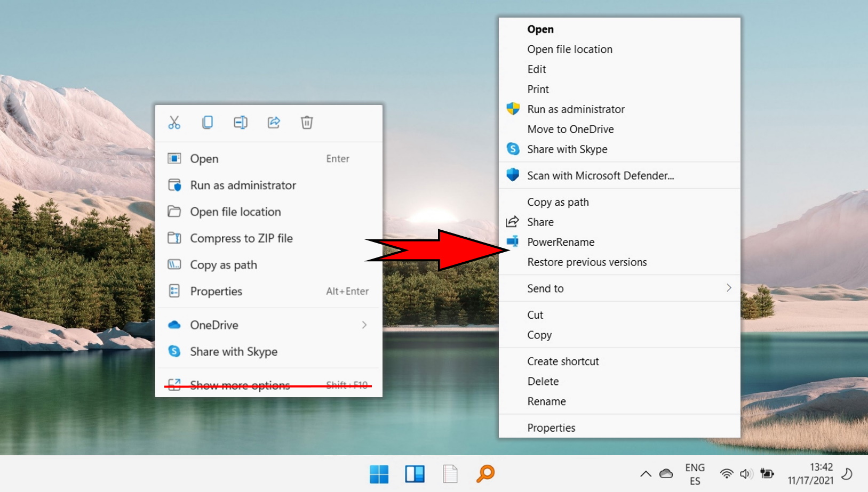
Task: Select Share with Skype in classic menu
Action: point(619,149)
